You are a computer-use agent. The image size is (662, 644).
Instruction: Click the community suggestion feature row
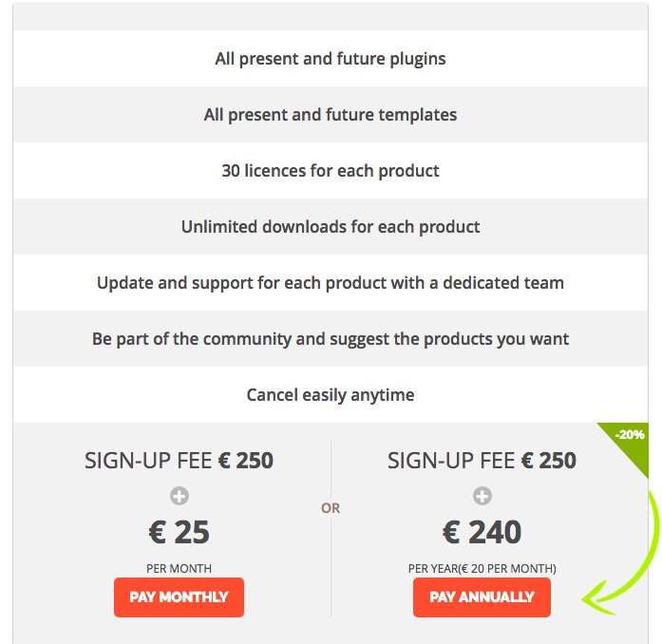(331, 339)
